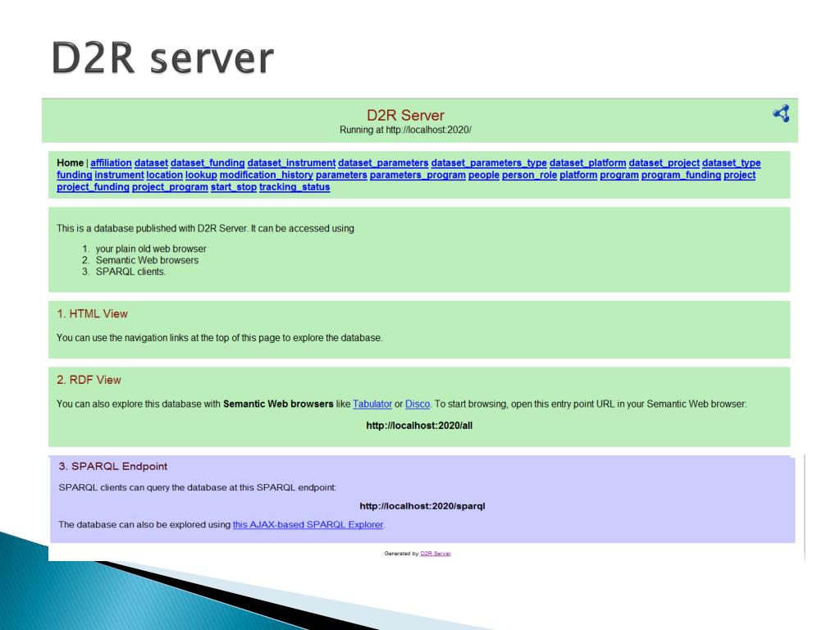Open the affiliation table link
Screen dimensions: 840x630
tap(111, 163)
